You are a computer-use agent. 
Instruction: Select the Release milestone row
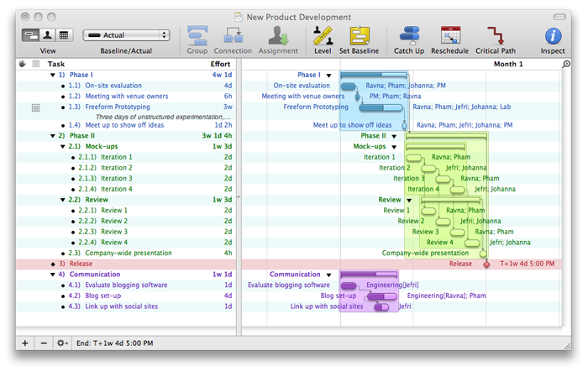point(126,264)
